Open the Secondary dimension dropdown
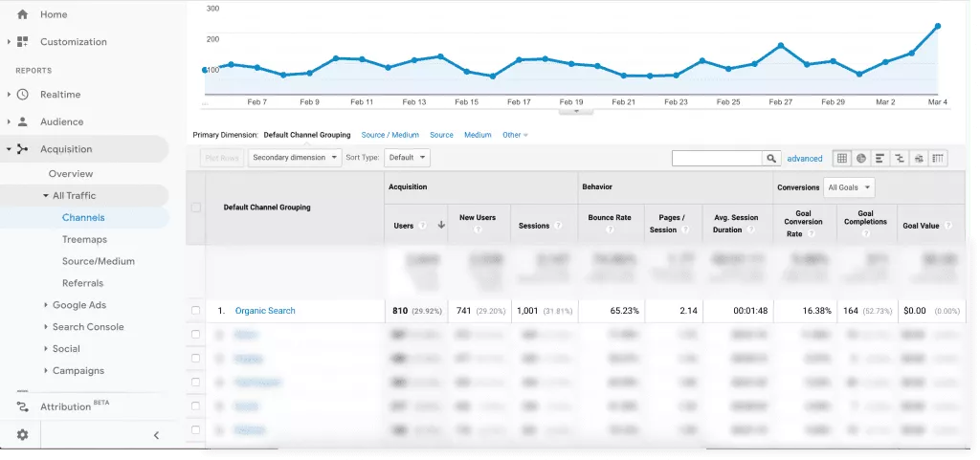This screenshot has height=460, width=980. [x=295, y=158]
